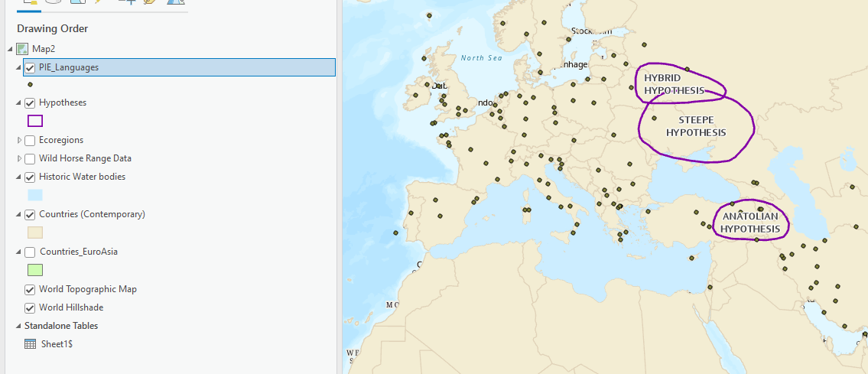This screenshot has width=868, height=374.
Task: Open List By Snapping view icon
Action: (x=127, y=2)
